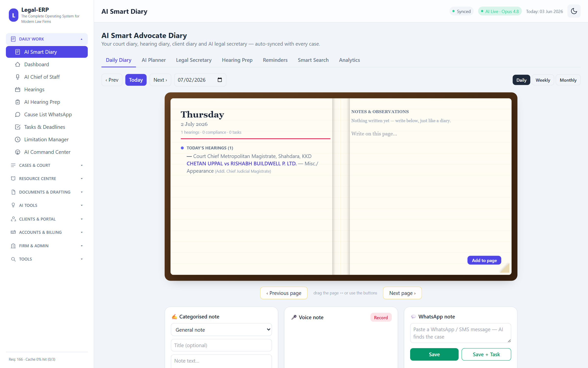
Task: Click the Limitation Manager clock icon
Action: tap(18, 139)
